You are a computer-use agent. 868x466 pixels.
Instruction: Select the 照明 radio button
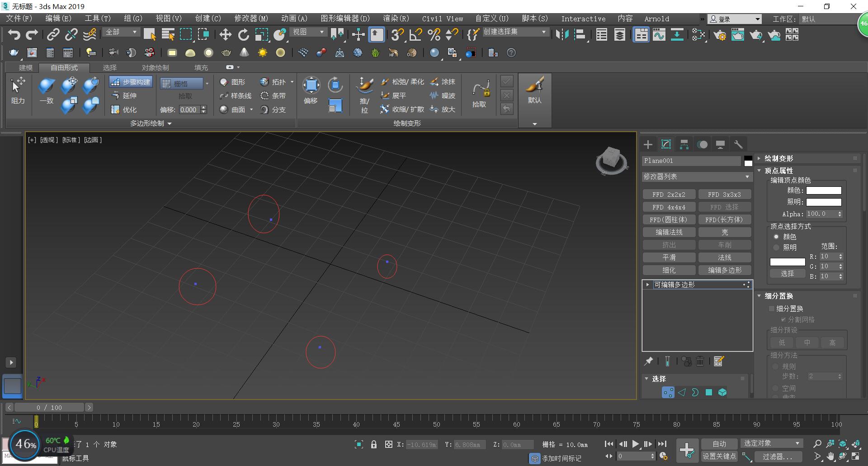point(776,247)
